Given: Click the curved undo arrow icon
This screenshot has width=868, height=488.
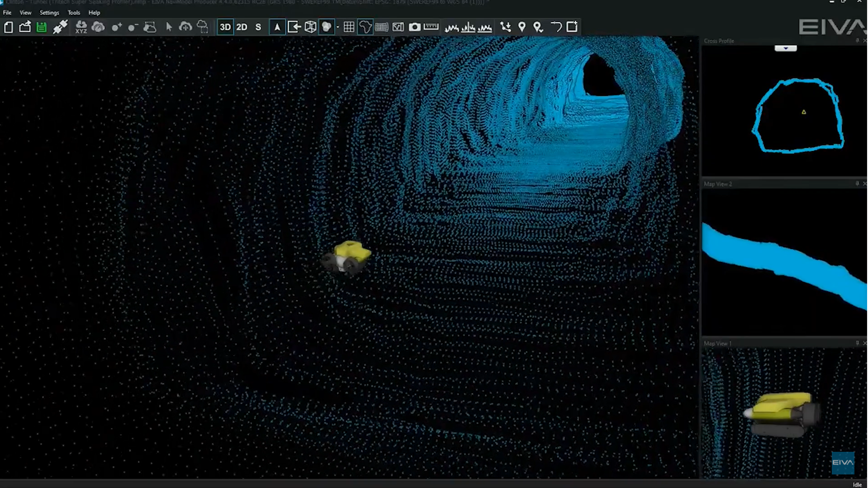Looking at the screenshot, I should [x=556, y=27].
